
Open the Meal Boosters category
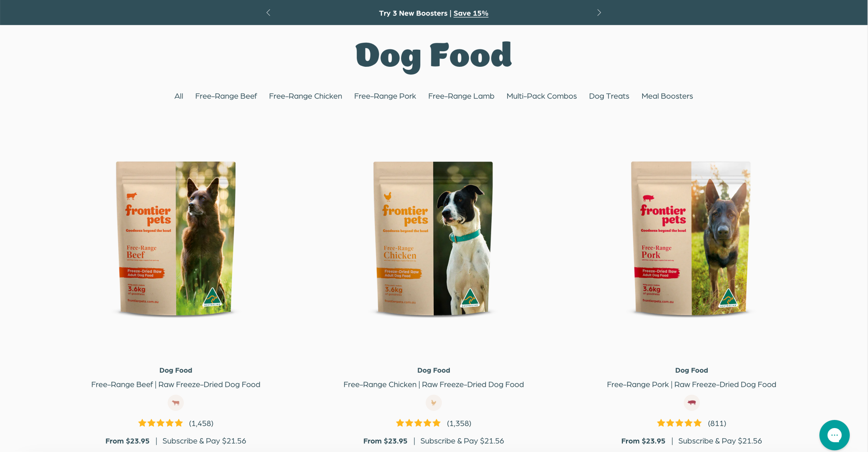(667, 96)
